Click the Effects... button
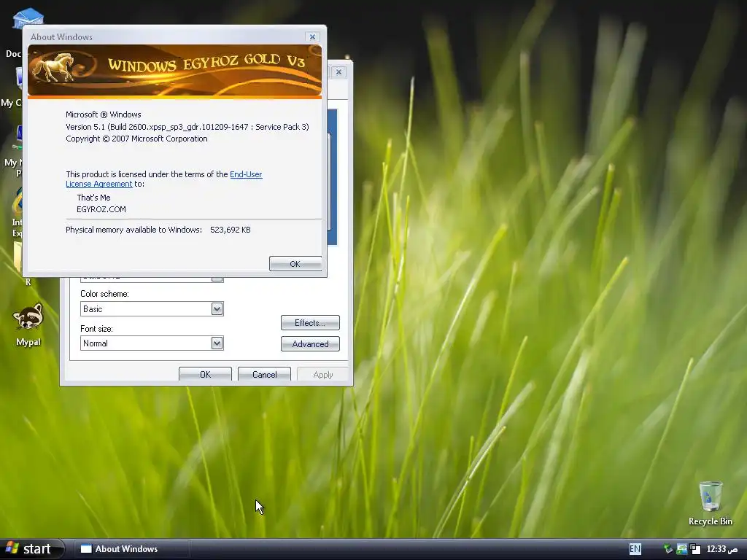Viewport: 747px width, 560px height. [x=310, y=323]
